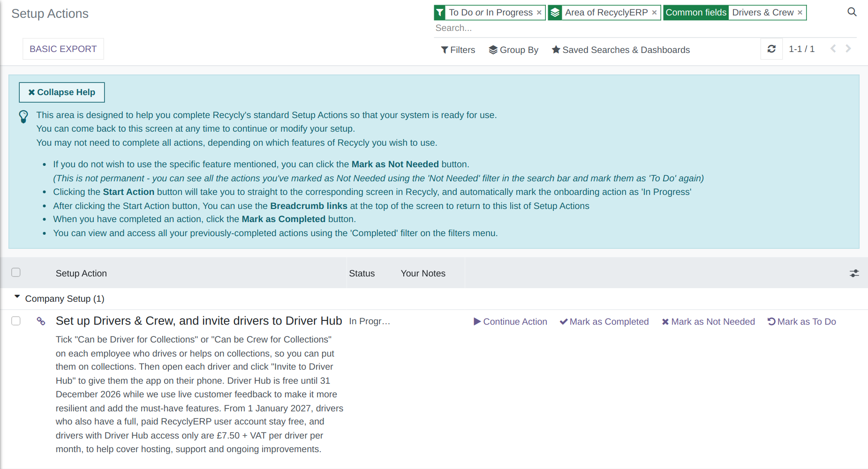Click Continue Action

[510, 321]
